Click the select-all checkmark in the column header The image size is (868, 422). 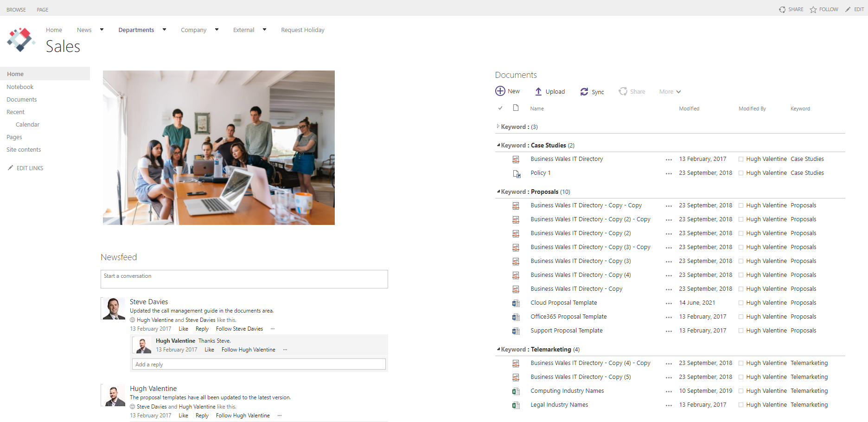pos(500,108)
